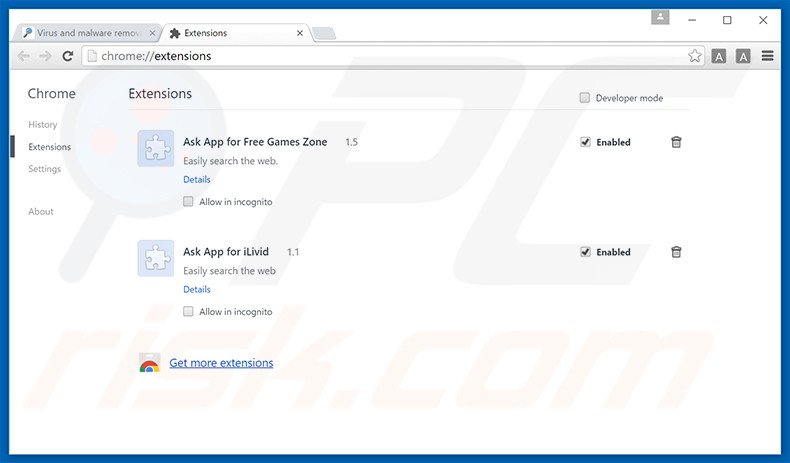The height and width of the screenshot is (463, 790).
Task: Close the Virus and malware removal tab
Action: click(x=153, y=33)
